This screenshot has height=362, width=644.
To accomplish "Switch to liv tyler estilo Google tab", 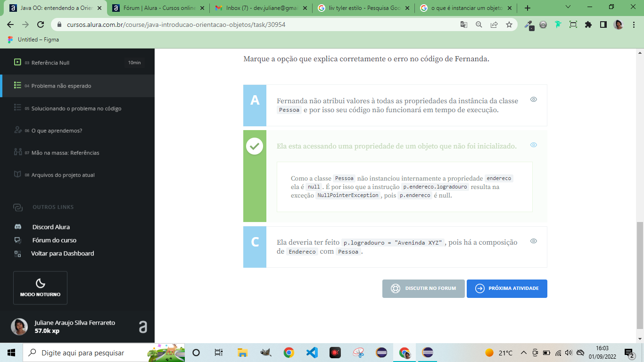I will coord(363,8).
